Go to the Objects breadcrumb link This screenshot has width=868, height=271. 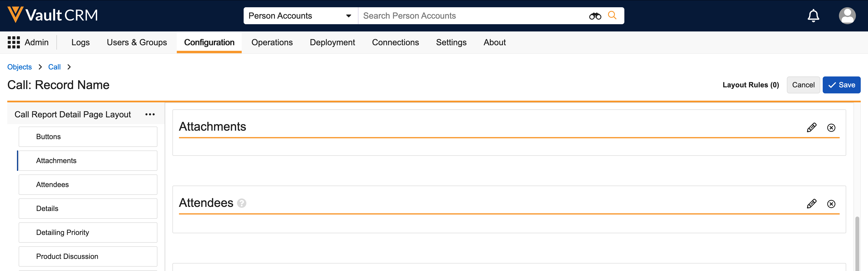coord(20,67)
